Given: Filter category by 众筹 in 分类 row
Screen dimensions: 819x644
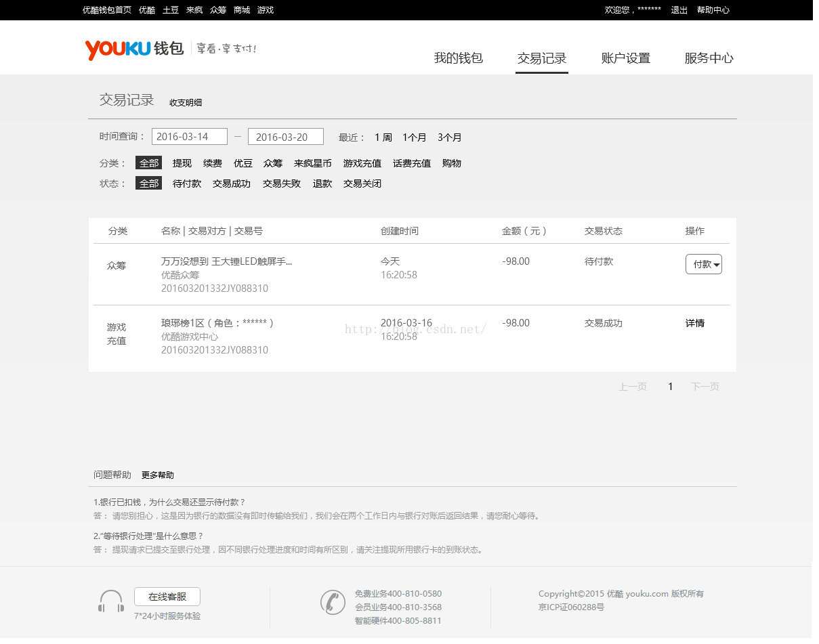Looking at the screenshot, I should [x=273, y=163].
